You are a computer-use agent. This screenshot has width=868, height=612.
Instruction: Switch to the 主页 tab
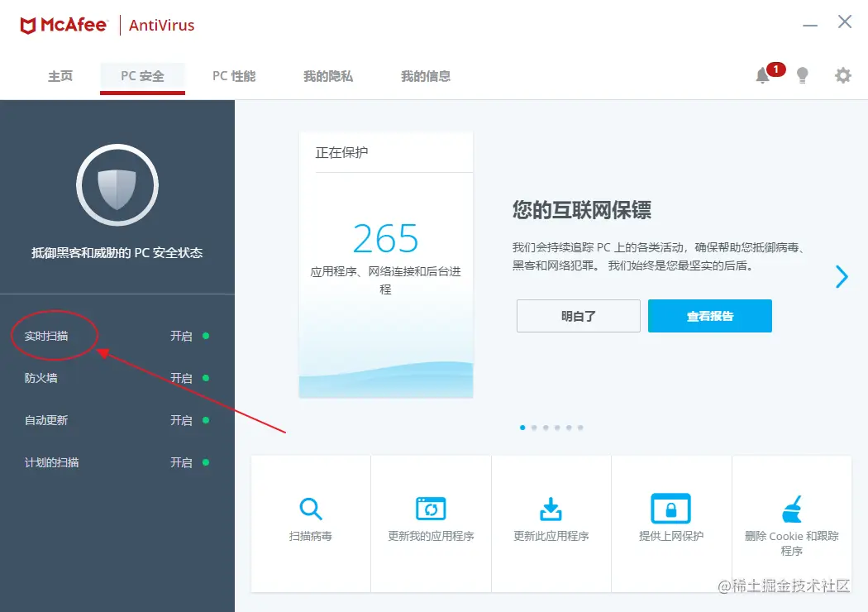pos(60,76)
